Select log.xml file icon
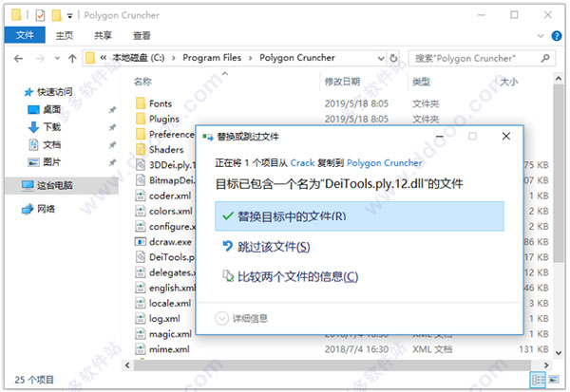 tap(141, 318)
